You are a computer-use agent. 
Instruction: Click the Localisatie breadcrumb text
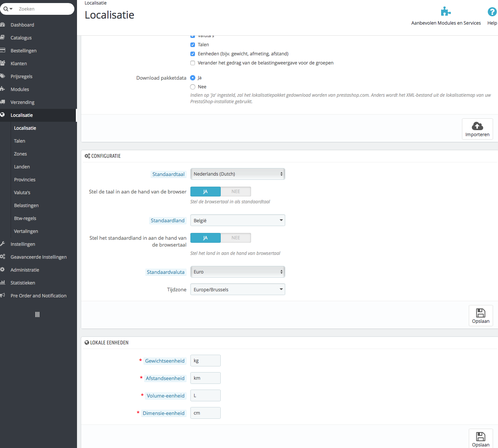pyautogui.click(x=96, y=3)
